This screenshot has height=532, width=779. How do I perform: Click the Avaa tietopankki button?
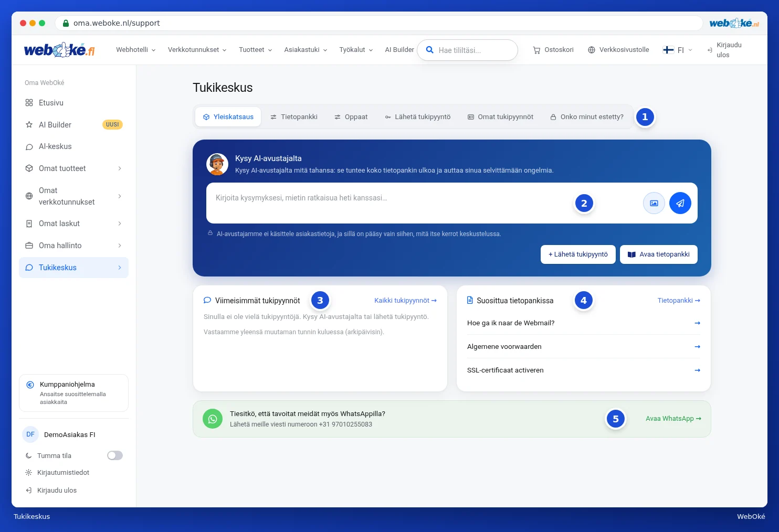[x=659, y=254]
